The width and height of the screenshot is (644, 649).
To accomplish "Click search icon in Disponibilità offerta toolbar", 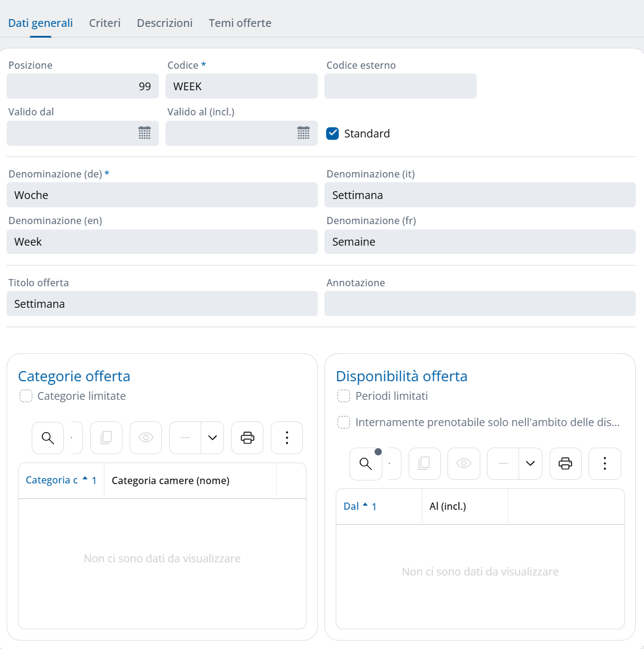I will [x=366, y=463].
